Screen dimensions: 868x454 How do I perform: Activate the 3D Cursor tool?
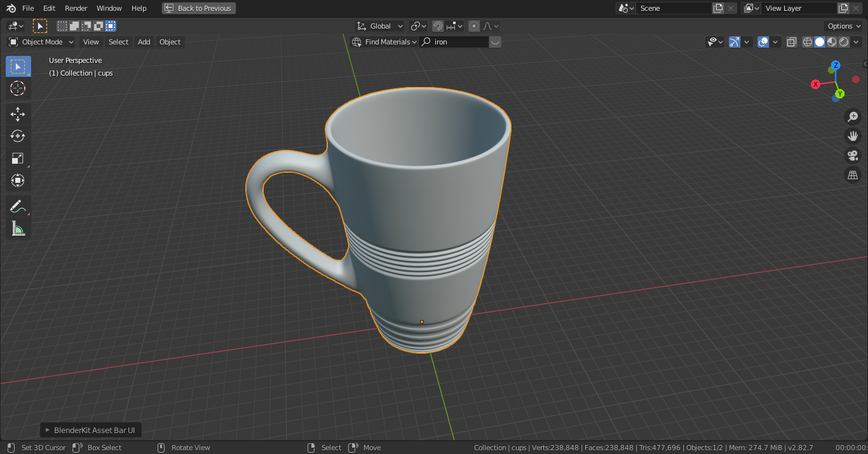click(18, 89)
